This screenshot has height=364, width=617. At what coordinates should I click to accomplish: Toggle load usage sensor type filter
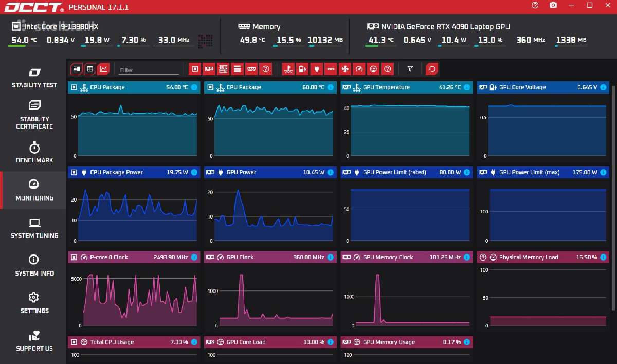(373, 69)
